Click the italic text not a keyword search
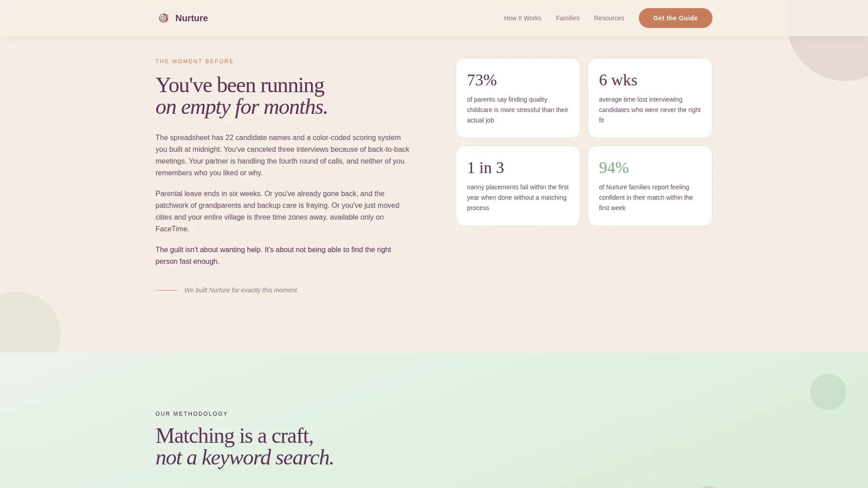 pos(245,458)
